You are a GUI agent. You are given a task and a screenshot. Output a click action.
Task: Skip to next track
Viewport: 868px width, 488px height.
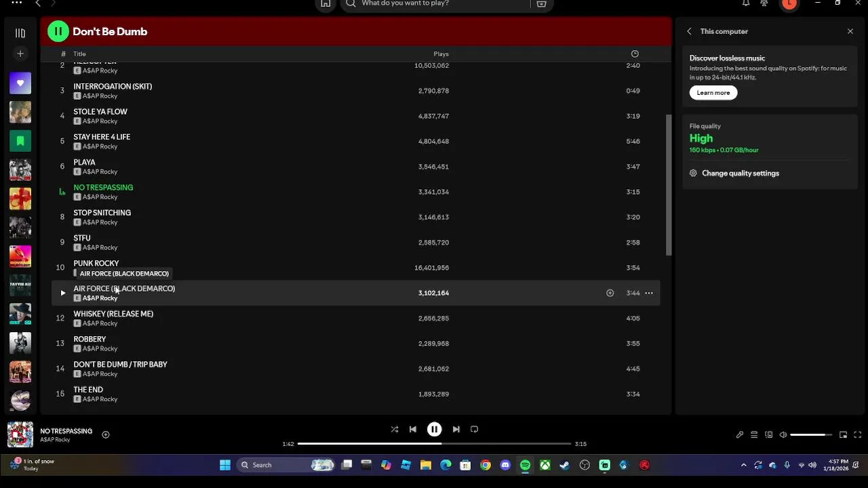pyautogui.click(x=456, y=429)
